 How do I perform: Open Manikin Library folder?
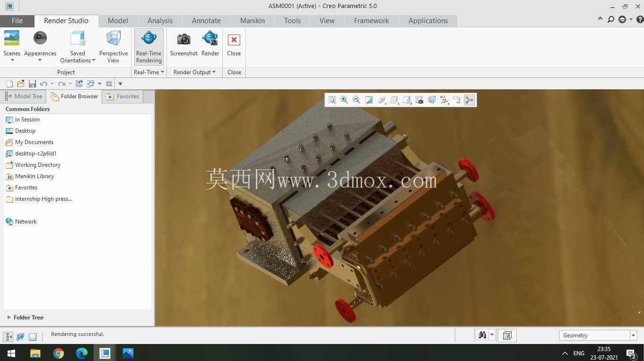pos(30,176)
